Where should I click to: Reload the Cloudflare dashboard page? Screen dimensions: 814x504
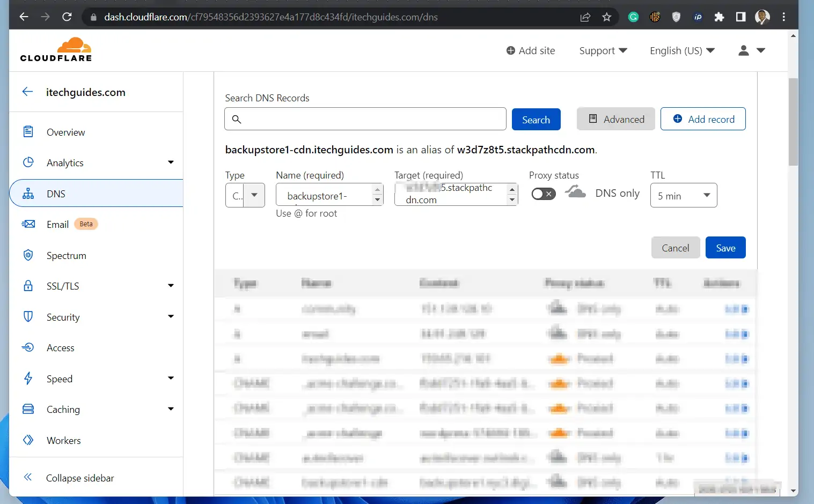pos(67,17)
